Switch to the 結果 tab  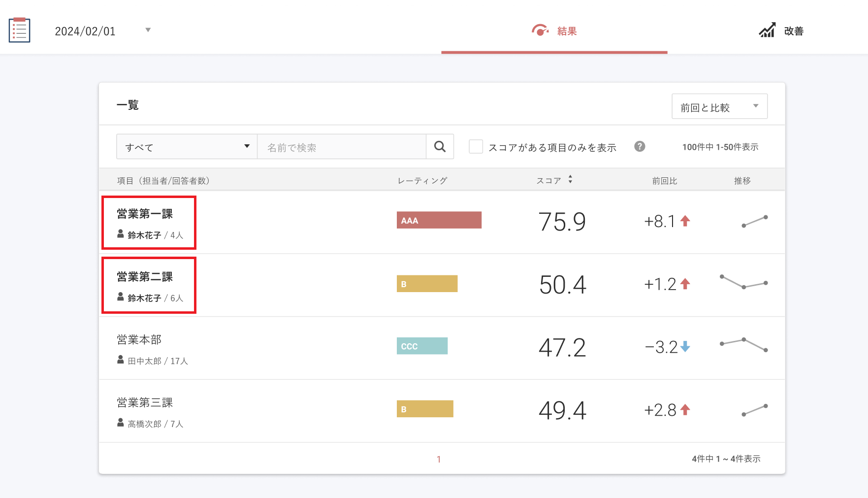554,31
